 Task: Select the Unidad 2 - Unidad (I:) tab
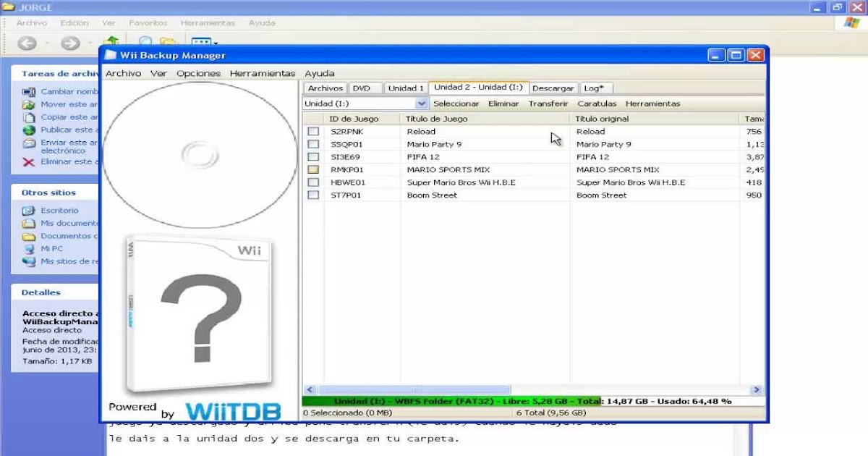(x=479, y=88)
